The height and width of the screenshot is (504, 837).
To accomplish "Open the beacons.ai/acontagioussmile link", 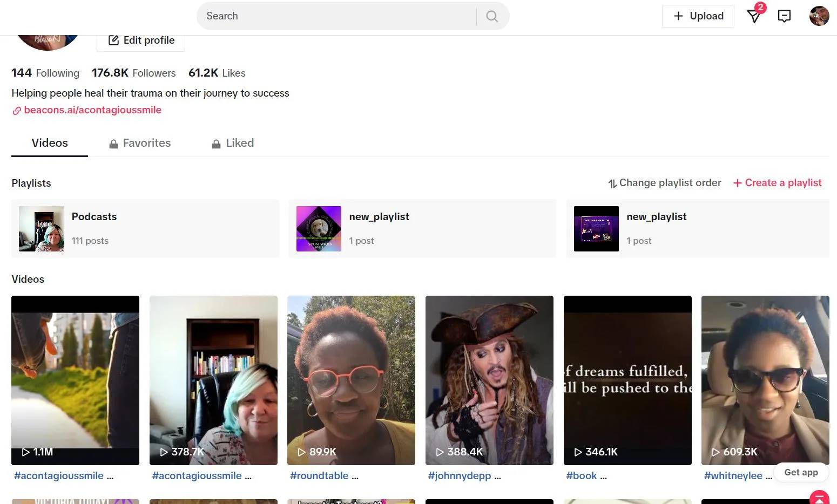I will [x=92, y=110].
